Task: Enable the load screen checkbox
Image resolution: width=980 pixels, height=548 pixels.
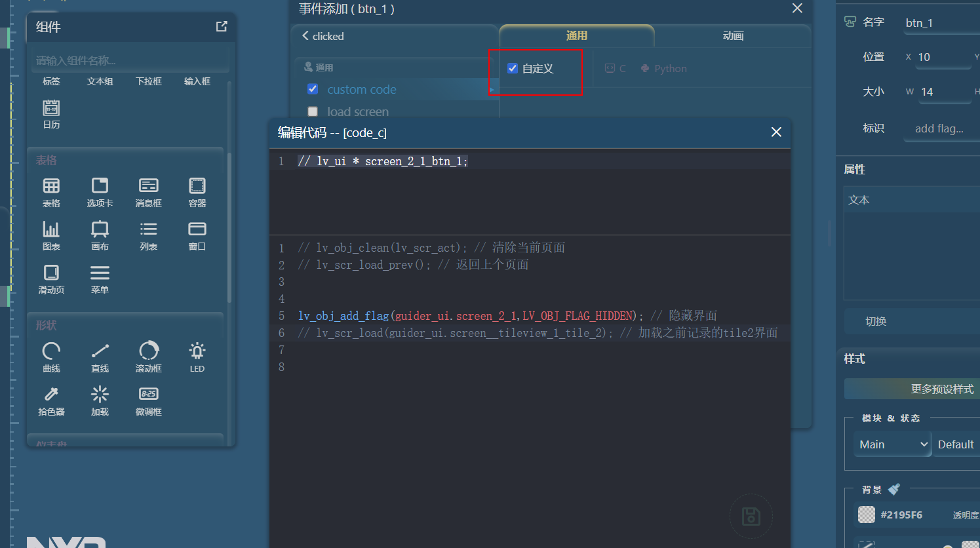Action: click(313, 111)
